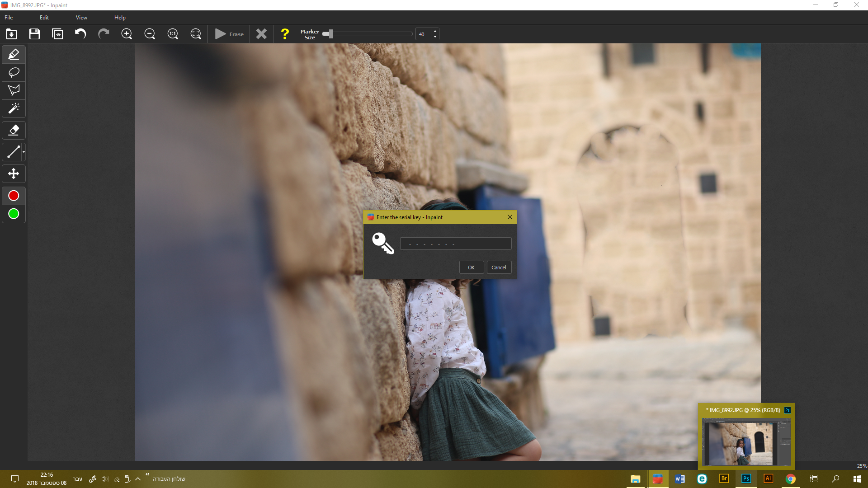Click the Zoom In icon
868x488 pixels.
(x=127, y=34)
